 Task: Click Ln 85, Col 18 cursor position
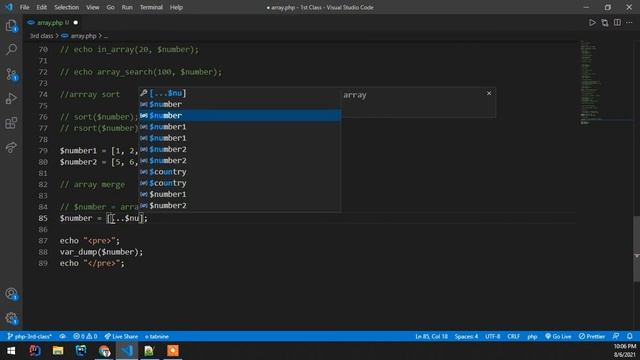431,336
